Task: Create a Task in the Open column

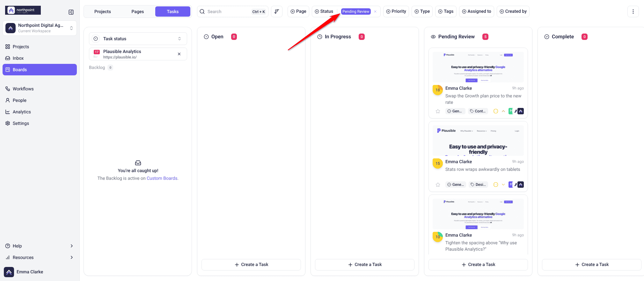Action: 251,264
